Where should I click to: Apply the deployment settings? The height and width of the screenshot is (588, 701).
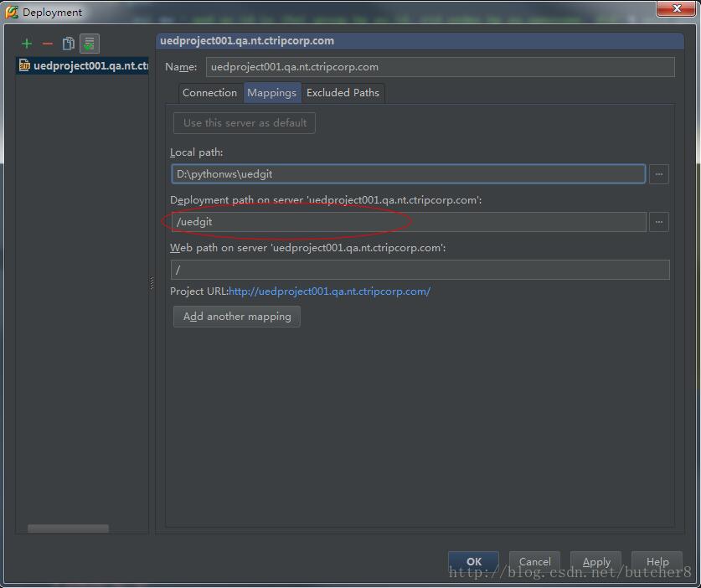(596, 562)
